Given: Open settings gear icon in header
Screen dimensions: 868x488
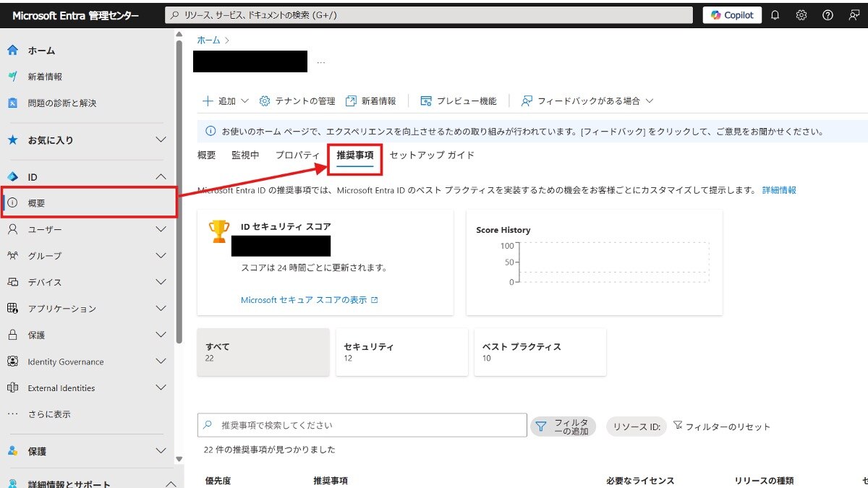Looking at the screenshot, I should coord(801,15).
